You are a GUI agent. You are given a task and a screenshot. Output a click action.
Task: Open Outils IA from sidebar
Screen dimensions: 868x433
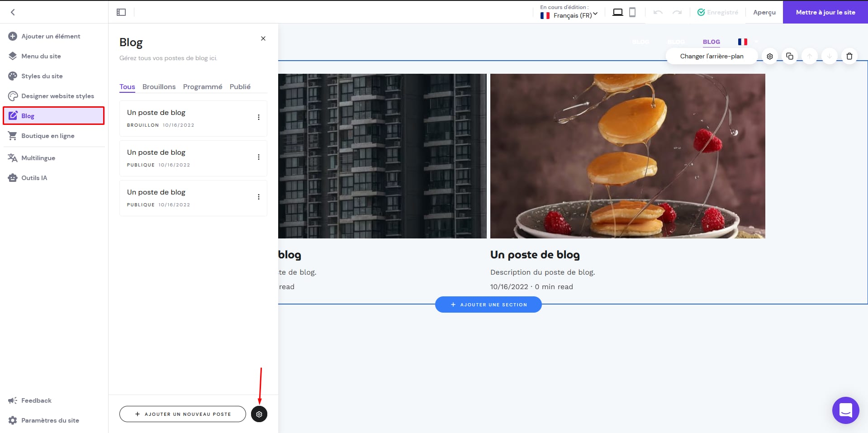pos(34,178)
